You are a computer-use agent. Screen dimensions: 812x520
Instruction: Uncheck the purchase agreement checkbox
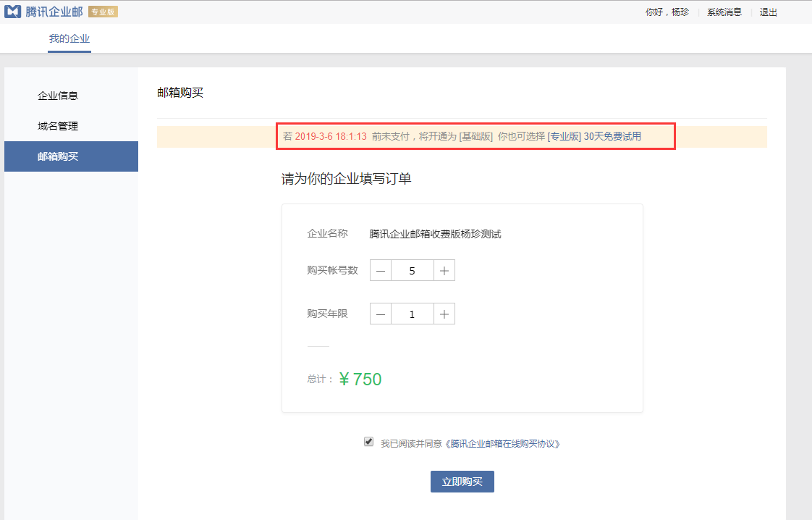click(368, 442)
